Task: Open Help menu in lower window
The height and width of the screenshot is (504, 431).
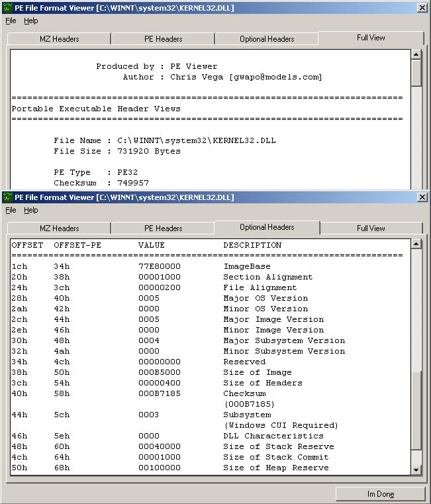Action: click(31, 210)
